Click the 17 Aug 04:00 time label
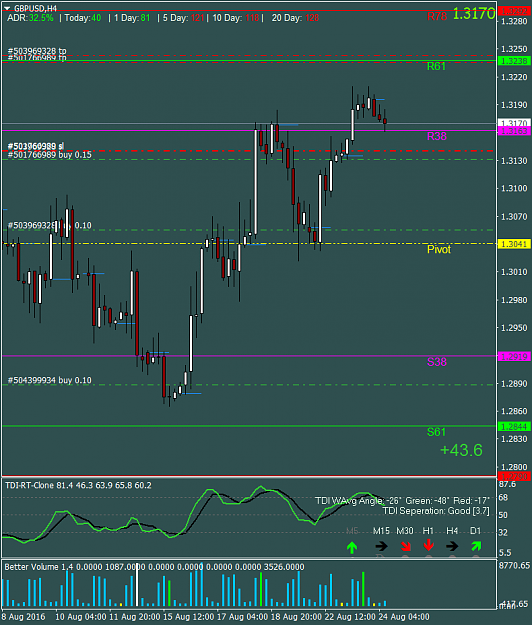The width and height of the screenshot is (532, 625). click(242, 617)
